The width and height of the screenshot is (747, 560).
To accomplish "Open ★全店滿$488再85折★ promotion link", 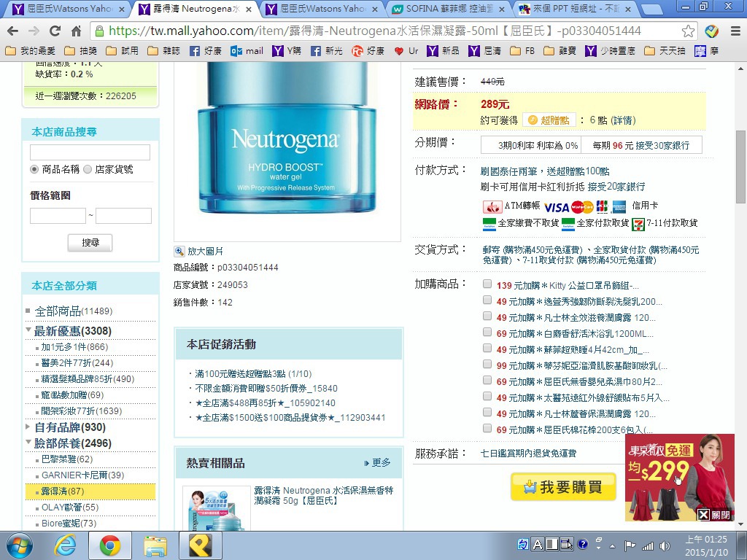I will (x=265, y=402).
